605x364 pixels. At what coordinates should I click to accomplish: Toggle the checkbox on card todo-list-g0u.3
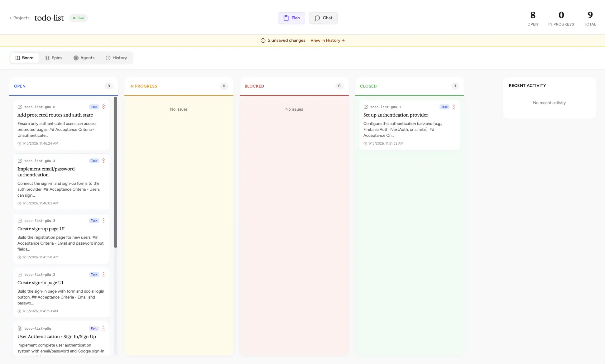click(20, 221)
